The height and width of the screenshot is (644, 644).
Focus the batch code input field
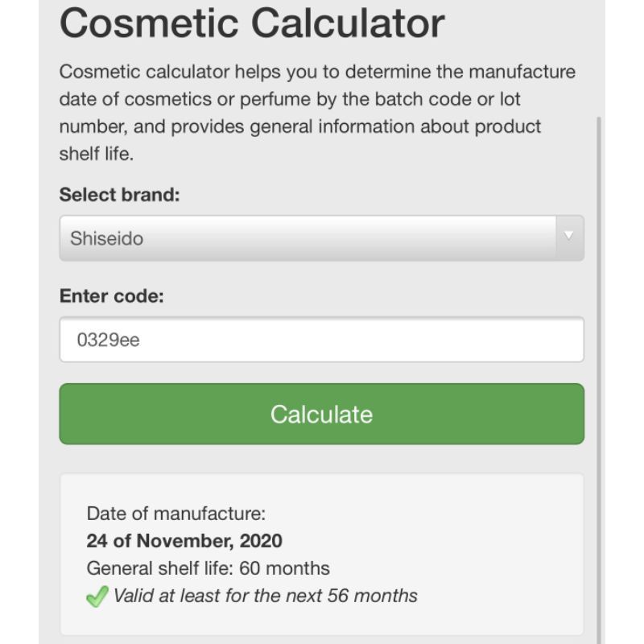click(x=321, y=340)
